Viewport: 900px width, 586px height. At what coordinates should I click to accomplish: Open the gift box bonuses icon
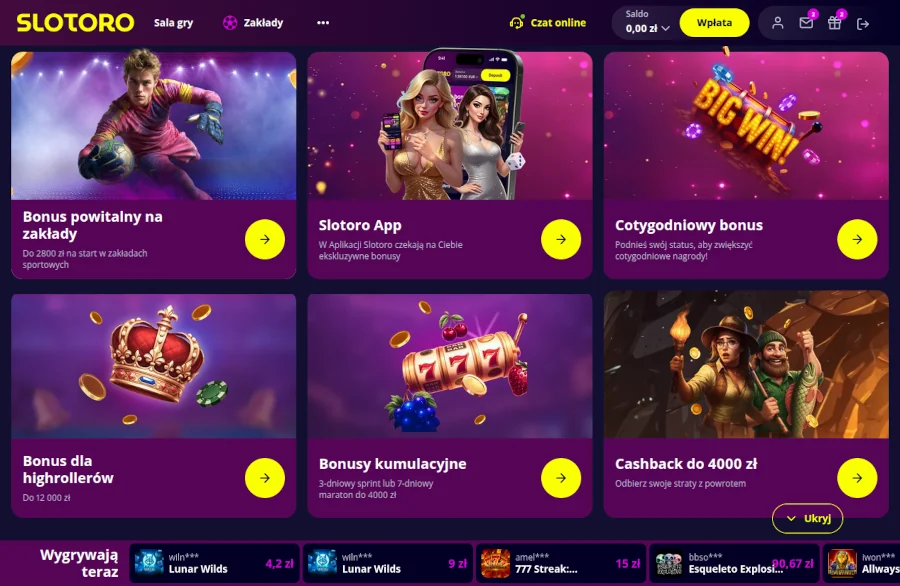coord(834,23)
